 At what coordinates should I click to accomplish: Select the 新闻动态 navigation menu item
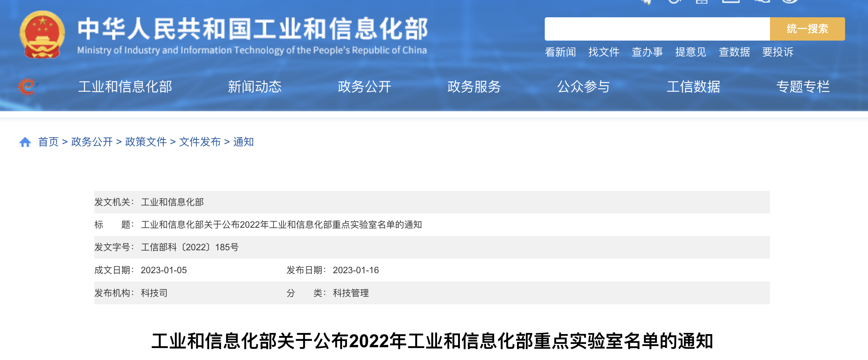pos(255,87)
